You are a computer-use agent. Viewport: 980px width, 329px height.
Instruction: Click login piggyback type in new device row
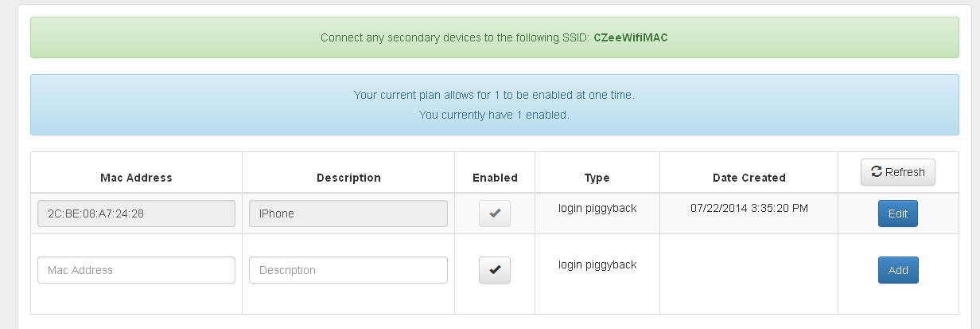point(597,264)
